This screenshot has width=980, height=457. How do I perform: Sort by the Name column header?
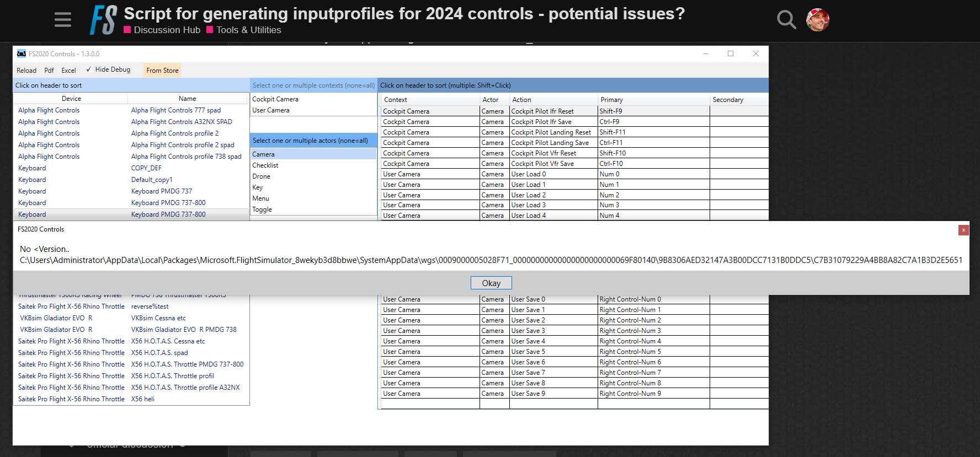(x=188, y=98)
